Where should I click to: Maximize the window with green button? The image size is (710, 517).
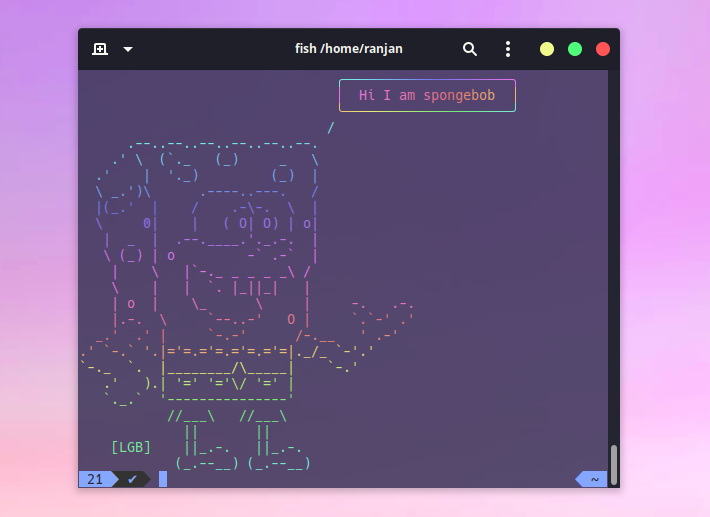click(x=575, y=49)
